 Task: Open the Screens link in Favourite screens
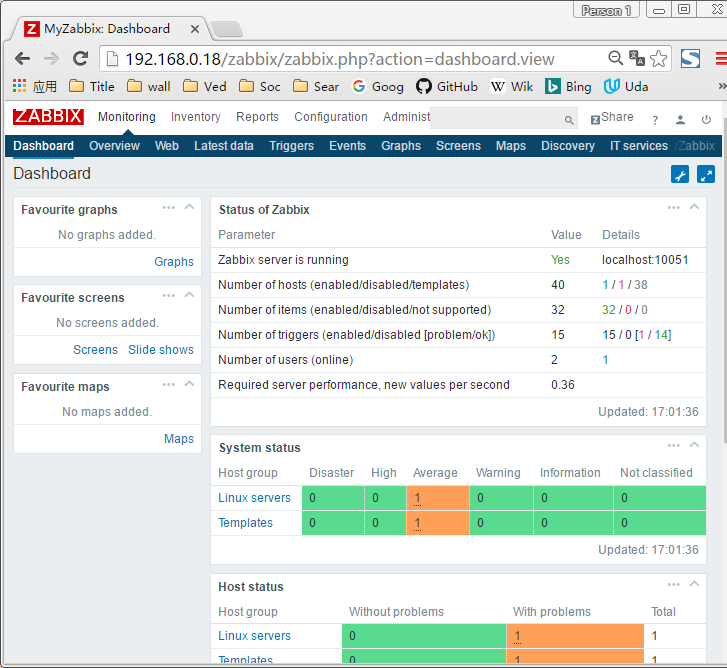(96, 350)
